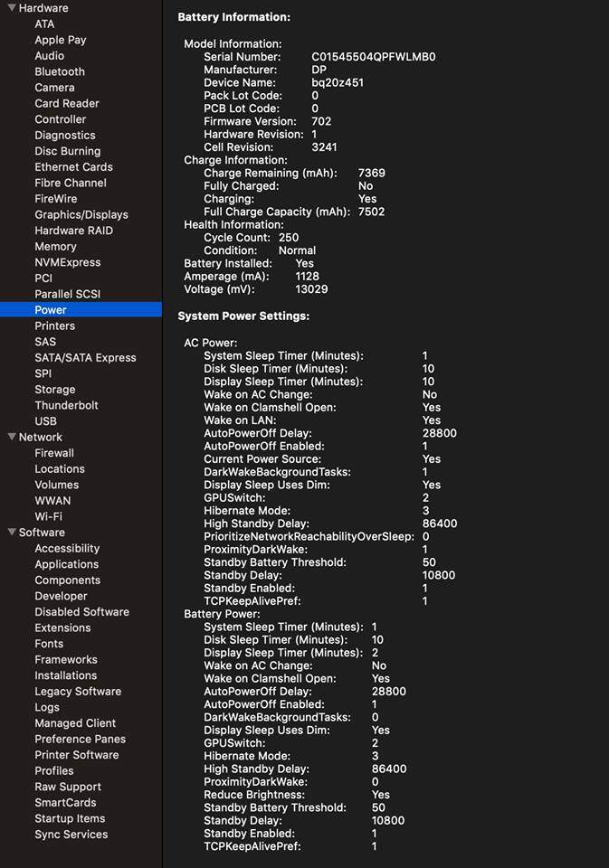Open the Bluetooth hardware entry
The width and height of the screenshot is (609, 868).
click(60, 71)
